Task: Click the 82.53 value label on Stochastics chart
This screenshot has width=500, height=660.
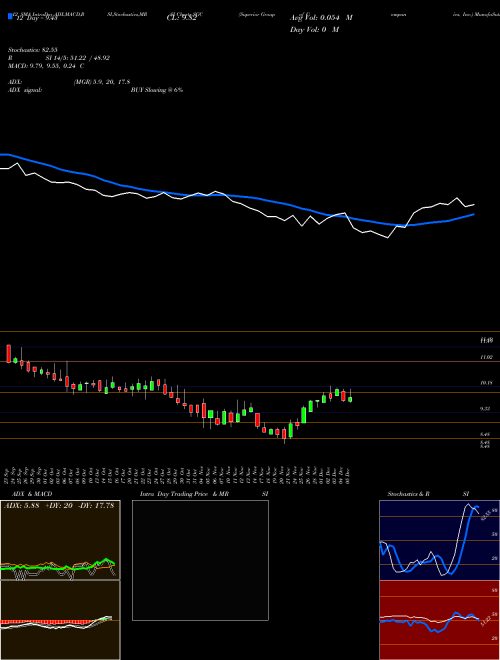Action: [x=485, y=514]
